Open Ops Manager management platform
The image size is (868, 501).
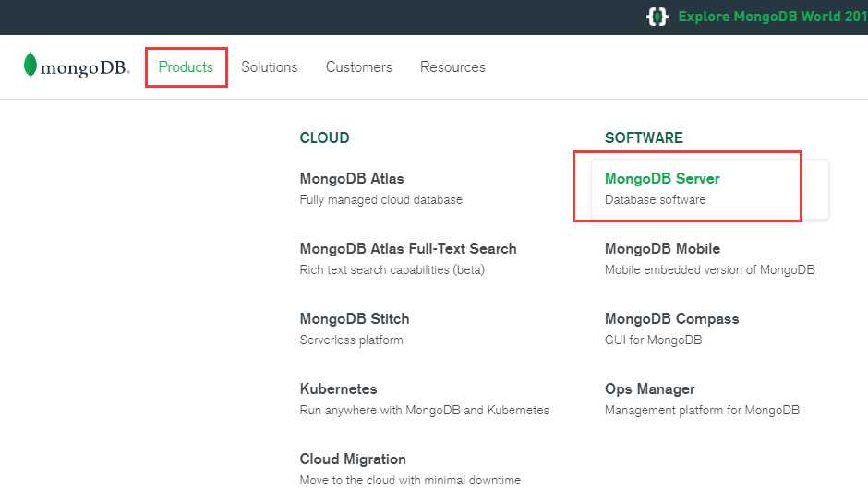pos(649,389)
